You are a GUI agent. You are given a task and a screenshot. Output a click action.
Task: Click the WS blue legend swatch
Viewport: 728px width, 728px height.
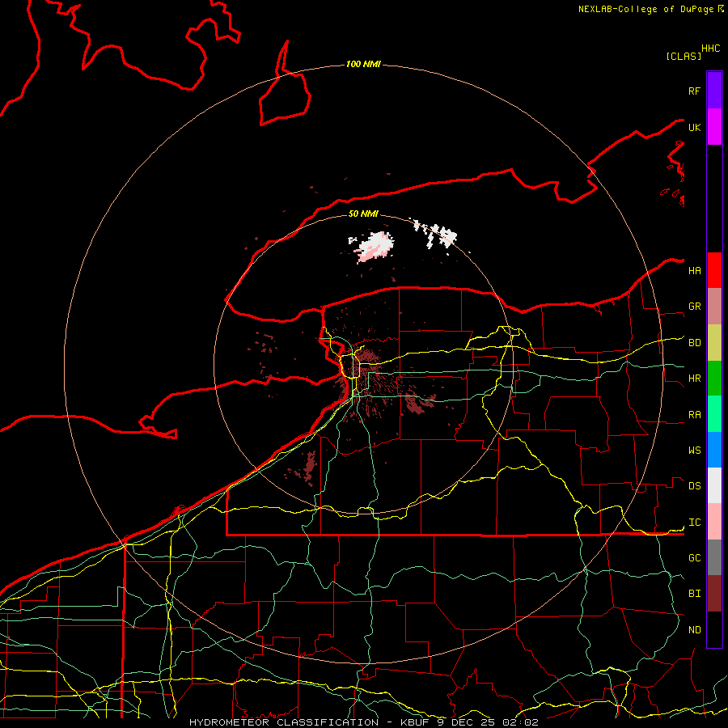tap(714, 450)
